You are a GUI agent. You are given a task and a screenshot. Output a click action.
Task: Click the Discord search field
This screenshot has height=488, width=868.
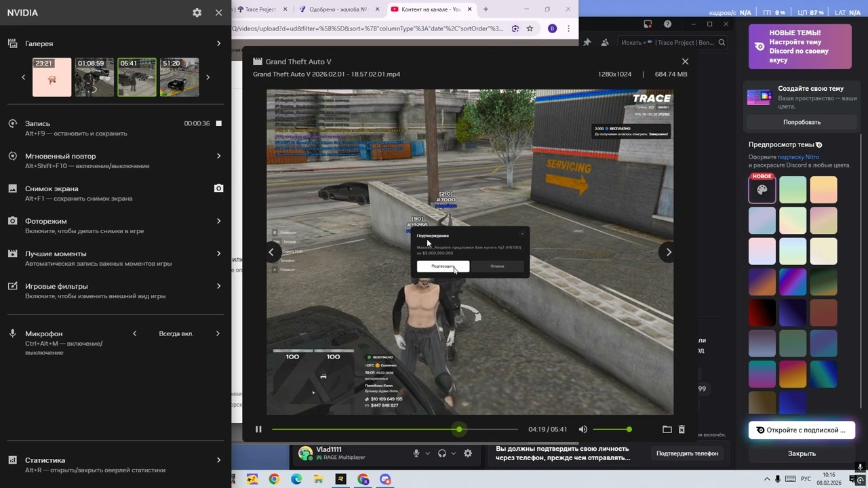(673, 42)
